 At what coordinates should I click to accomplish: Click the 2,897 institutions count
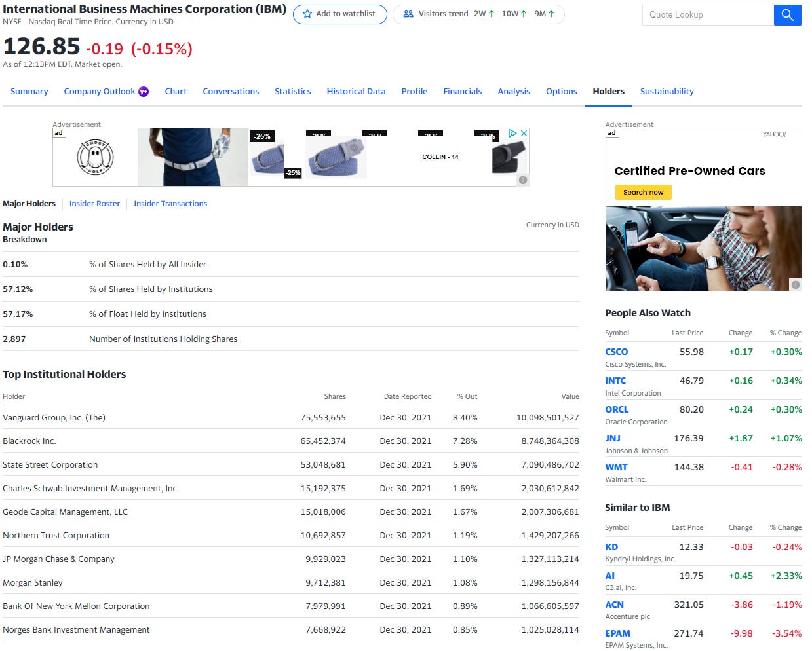14,339
